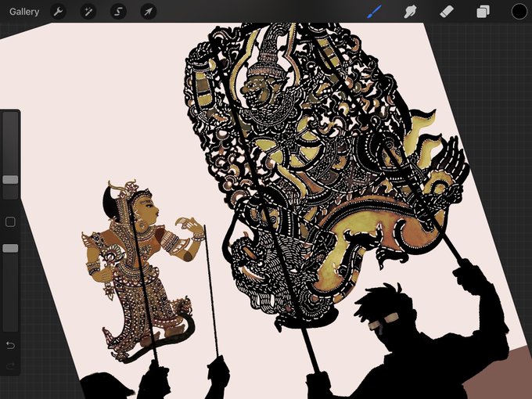This screenshot has height=399, width=532.
Task: Activate the Transform arrow tool
Action: 149,12
